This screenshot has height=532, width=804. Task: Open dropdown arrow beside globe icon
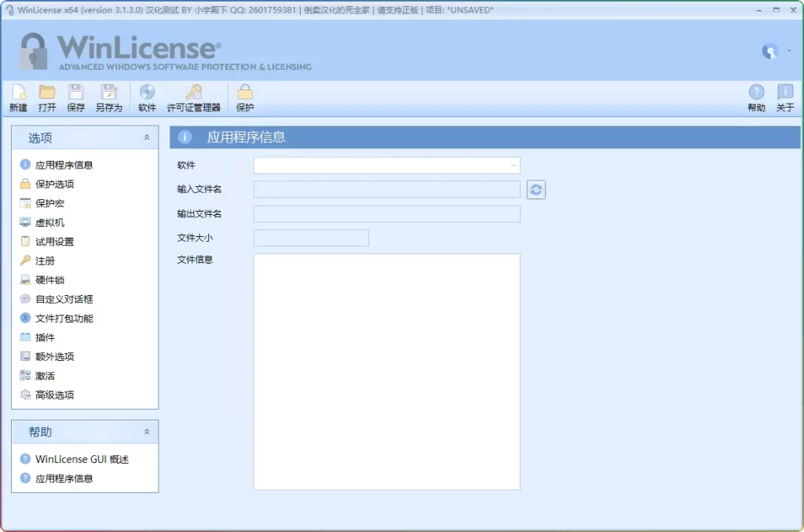pyautogui.click(x=789, y=51)
